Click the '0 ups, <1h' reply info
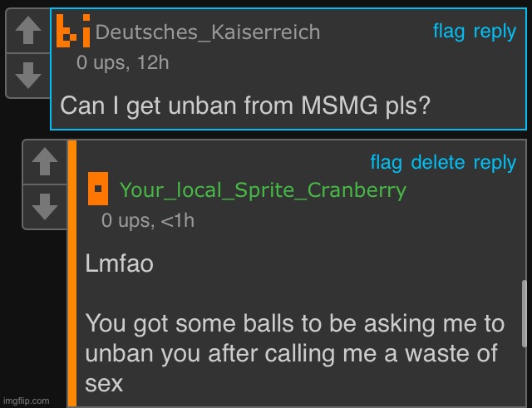Screen dimensions: 532x408 coord(148,221)
